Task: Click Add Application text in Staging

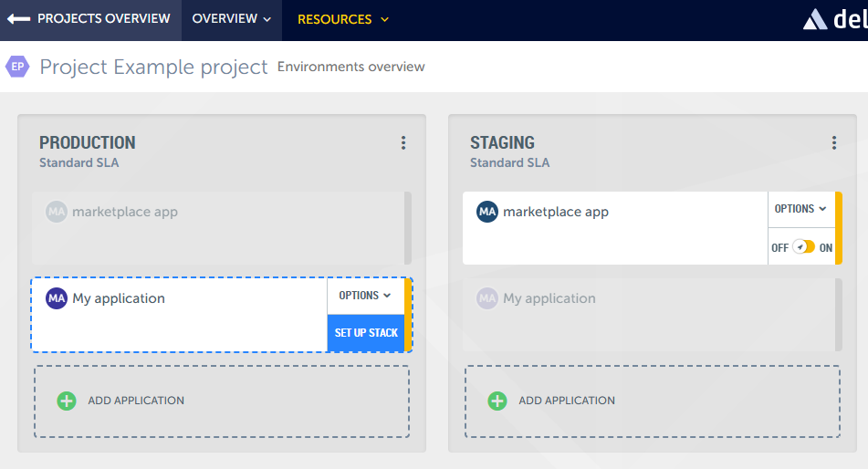Action: (x=567, y=401)
